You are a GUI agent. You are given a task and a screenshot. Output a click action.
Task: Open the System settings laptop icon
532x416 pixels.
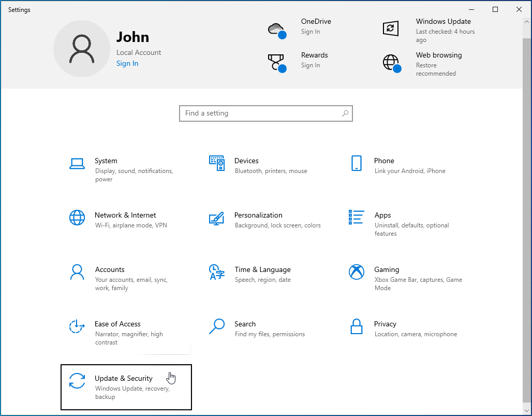(x=77, y=164)
